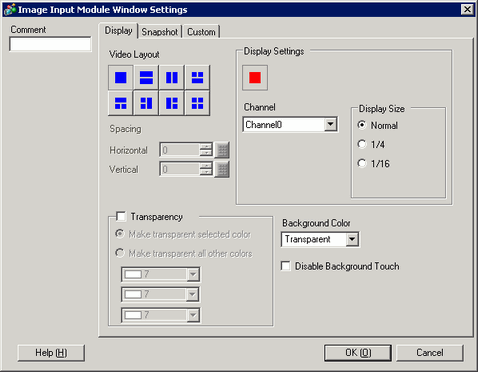Choose Make transparent selected color option

[x=120, y=234]
